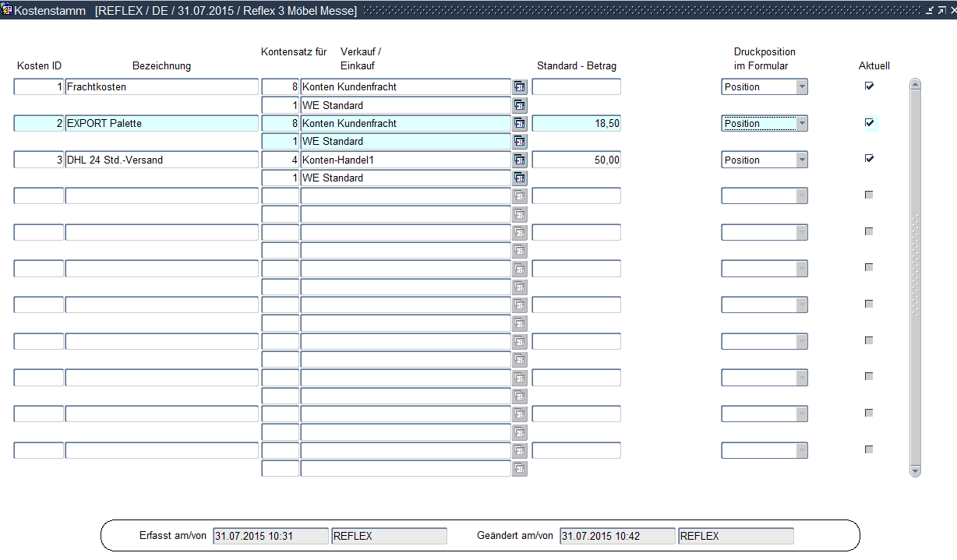The width and height of the screenshot is (957, 560).
Task: Click the empty Standard-Betrag field for Frachtkosten
Action: (x=576, y=87)
